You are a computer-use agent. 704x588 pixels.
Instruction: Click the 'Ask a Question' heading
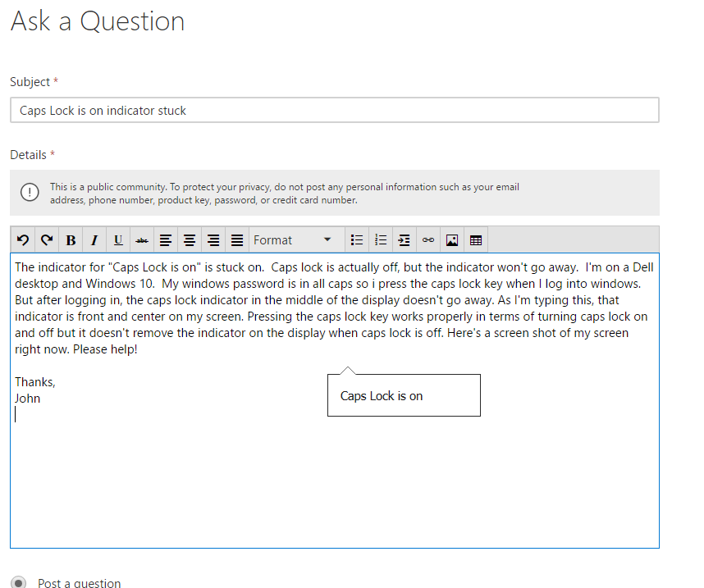click(98, 21)
